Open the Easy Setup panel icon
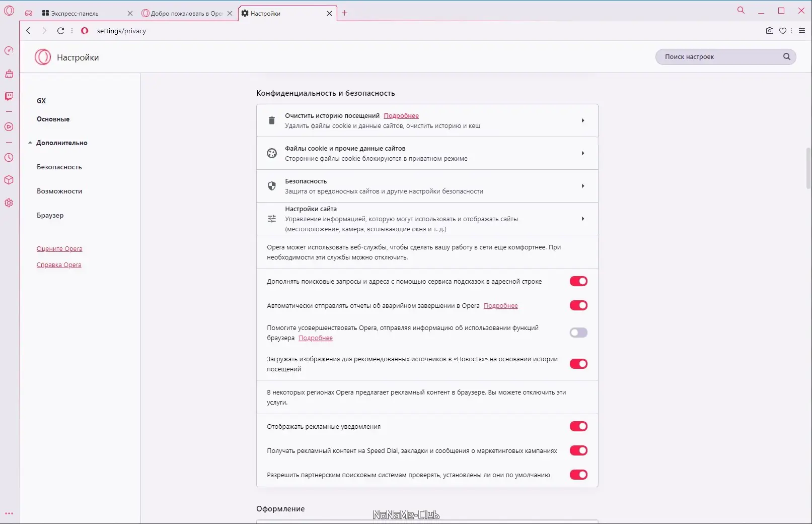Viewport: 812px width, 524px height. (802, 31)
